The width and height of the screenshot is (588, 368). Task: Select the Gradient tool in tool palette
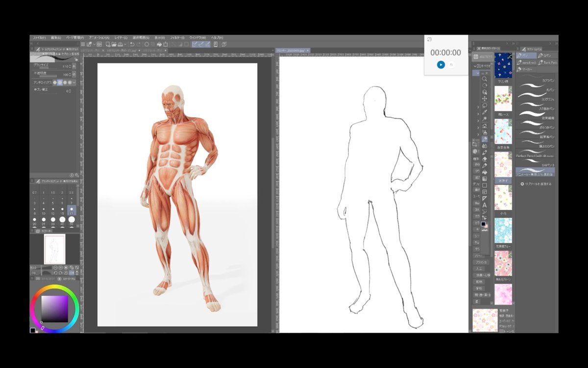click(485, 178)
